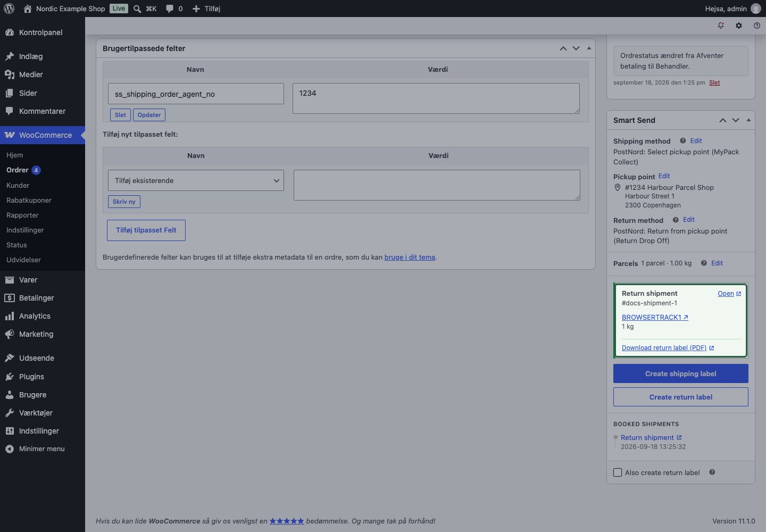Click the ss_shipping_order_agent_no name field
766x532 pixels.
(196, 94)
